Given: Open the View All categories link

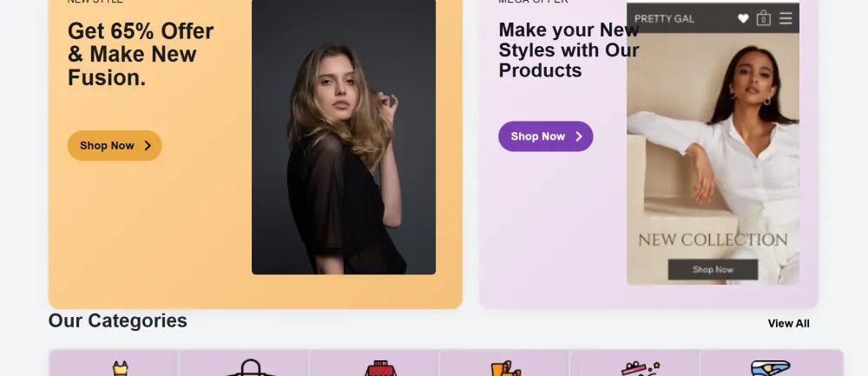Looking at the screenshot, I should (788, 323).
